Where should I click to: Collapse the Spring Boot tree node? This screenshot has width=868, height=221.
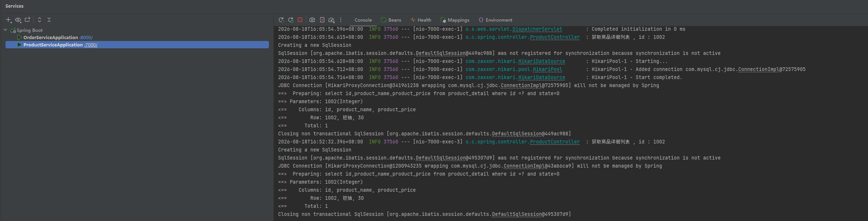(x=5, y=30)
